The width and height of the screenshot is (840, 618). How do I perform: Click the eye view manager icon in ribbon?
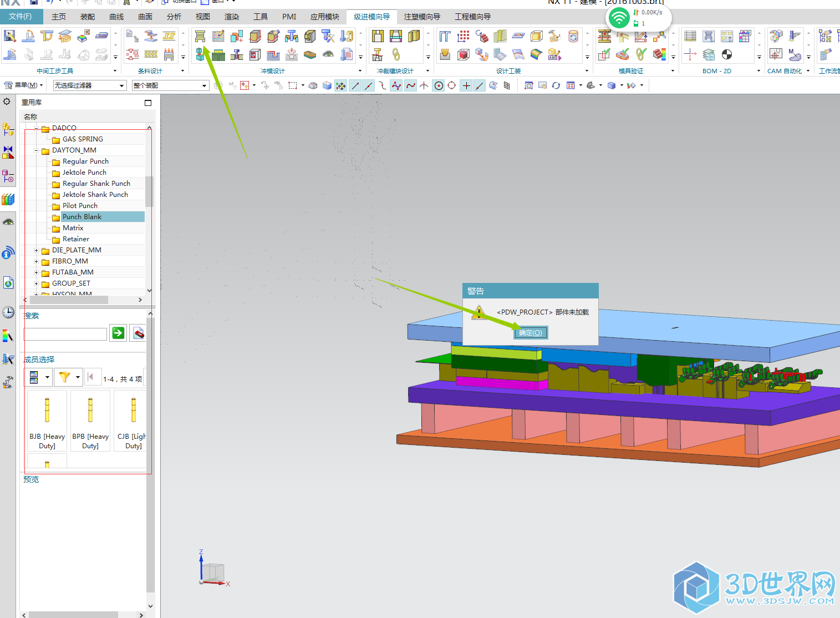328,54
